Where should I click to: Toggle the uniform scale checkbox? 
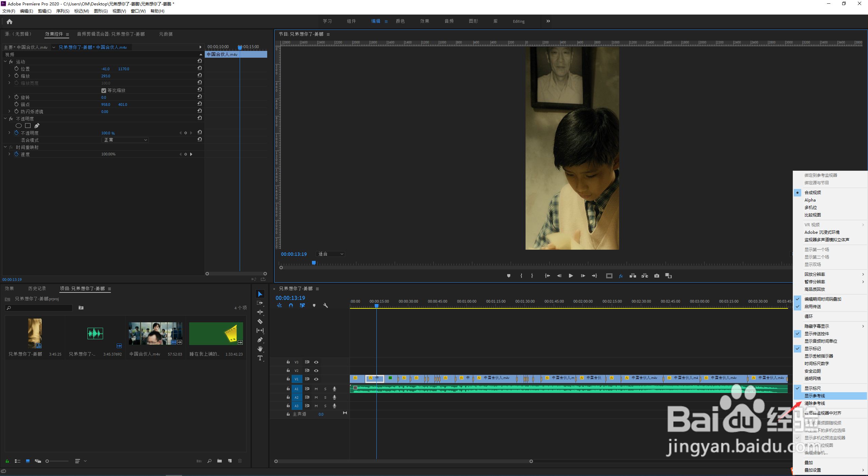(x=104, y=90)
